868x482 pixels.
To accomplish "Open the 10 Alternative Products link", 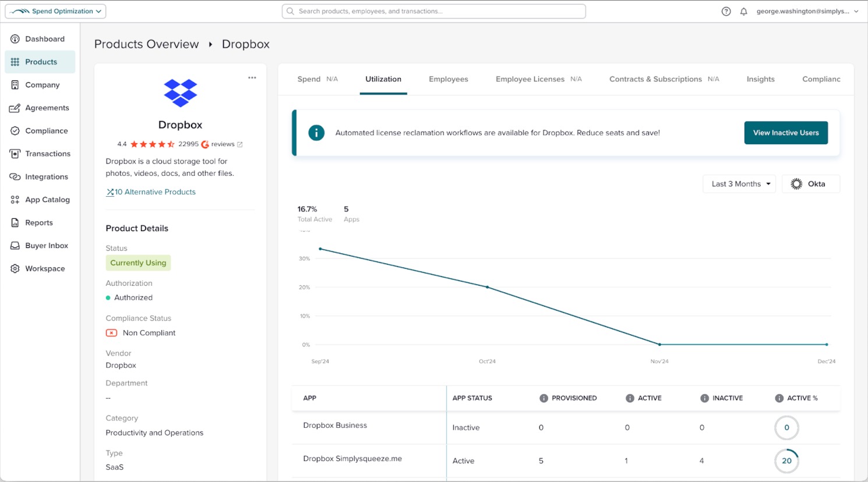I will (x=151, y=192).
